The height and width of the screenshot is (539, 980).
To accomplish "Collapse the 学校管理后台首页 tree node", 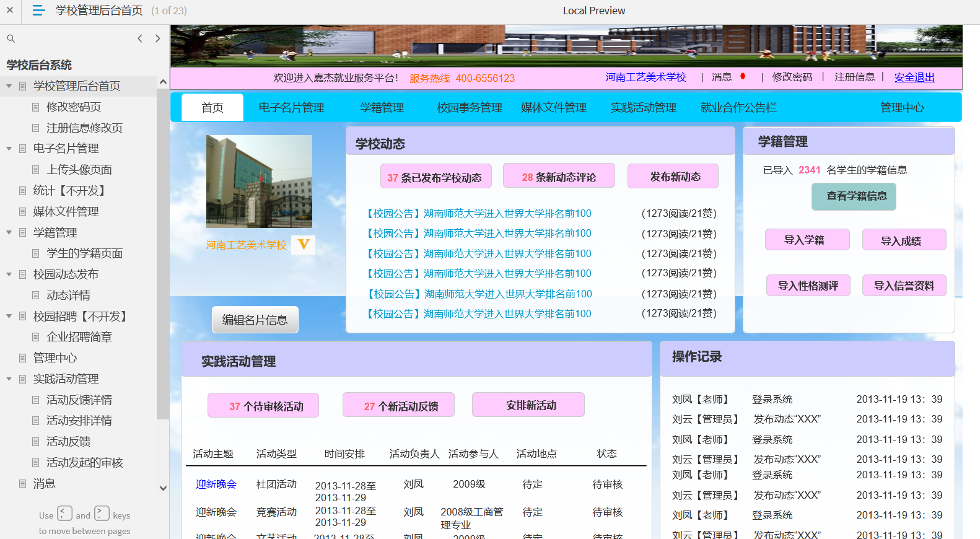I will [9, 86].
